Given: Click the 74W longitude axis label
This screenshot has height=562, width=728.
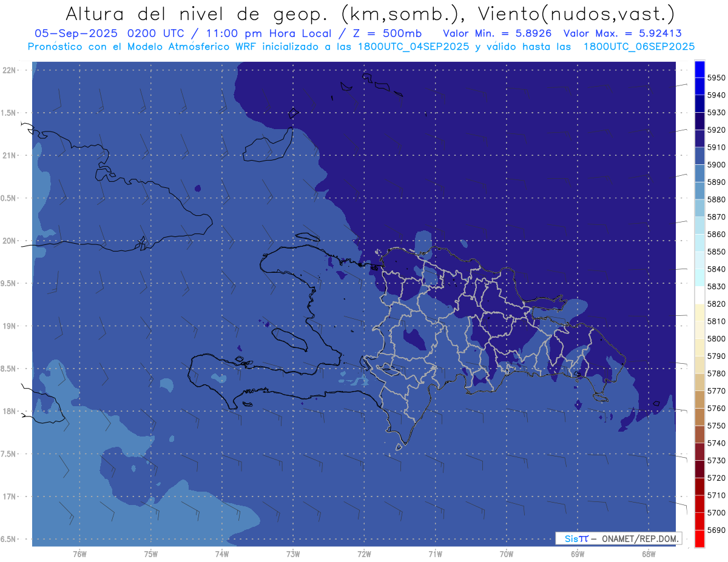Looking at the screenshot, I should [x=222, y=554].
